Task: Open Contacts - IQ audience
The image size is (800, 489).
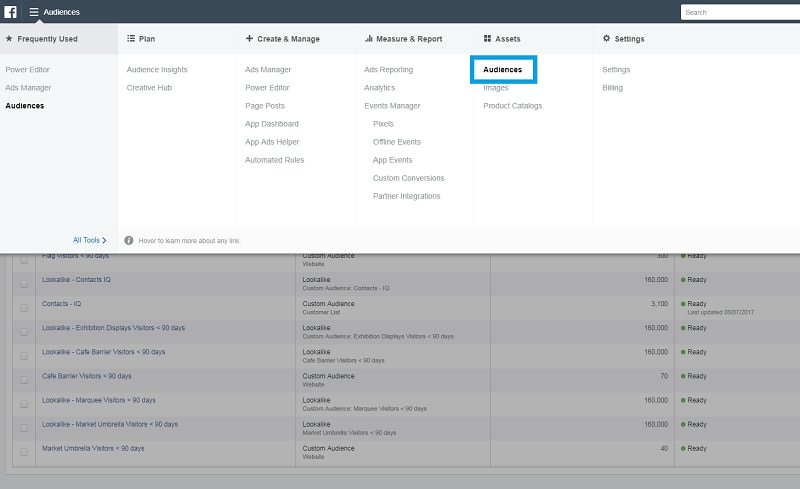Action: click(61, 304)
